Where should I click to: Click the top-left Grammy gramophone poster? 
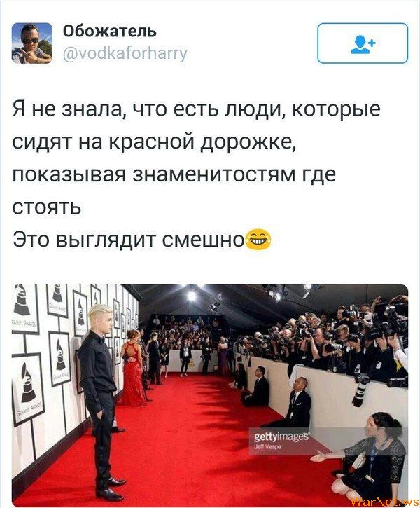[24, 308]
